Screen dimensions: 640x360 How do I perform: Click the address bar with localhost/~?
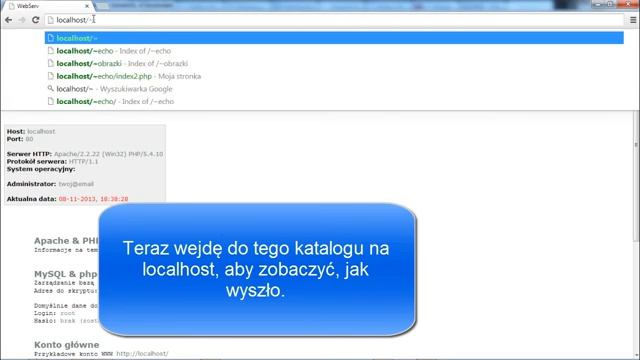[335, 20]
